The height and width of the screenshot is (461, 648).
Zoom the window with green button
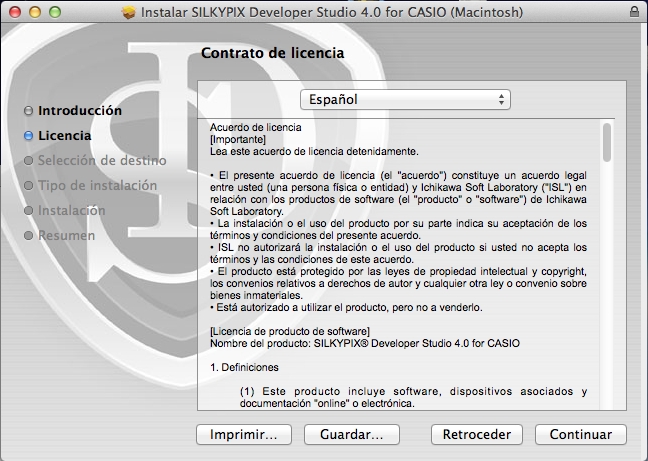[55, 12]
